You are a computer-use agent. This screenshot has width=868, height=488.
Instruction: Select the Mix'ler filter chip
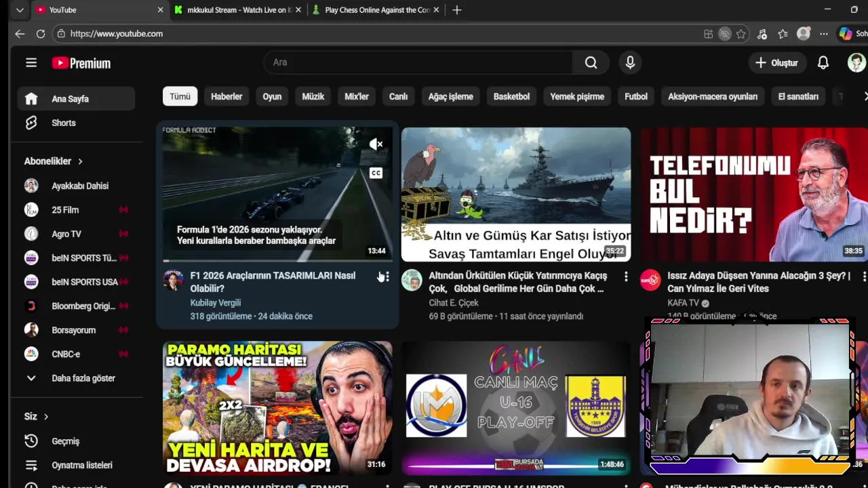(x=357, y=96)
